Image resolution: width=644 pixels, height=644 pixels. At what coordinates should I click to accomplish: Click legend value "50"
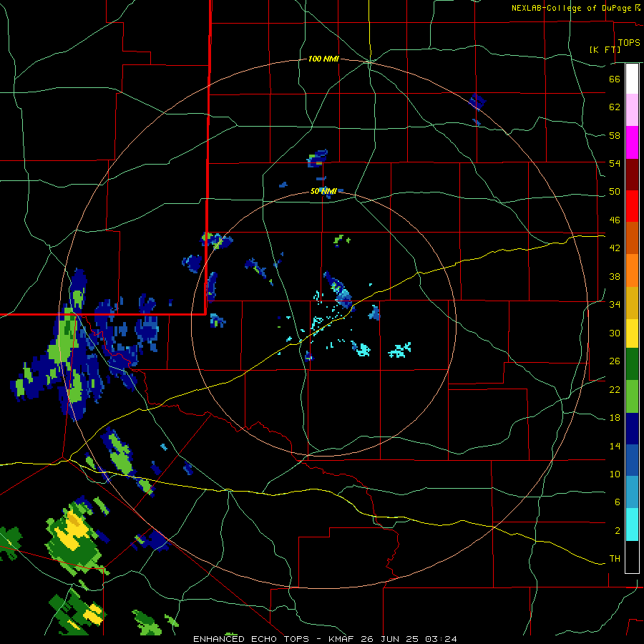pos(615,192)
